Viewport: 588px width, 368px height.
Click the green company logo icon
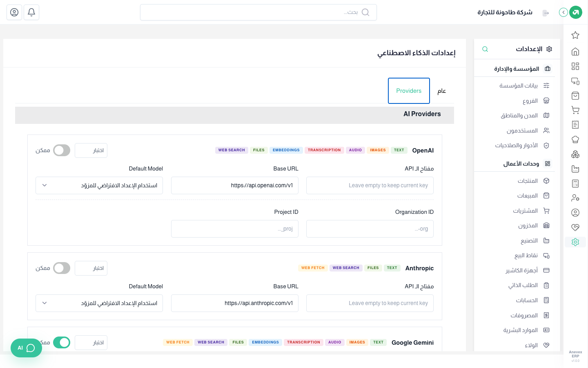(576, 12)
